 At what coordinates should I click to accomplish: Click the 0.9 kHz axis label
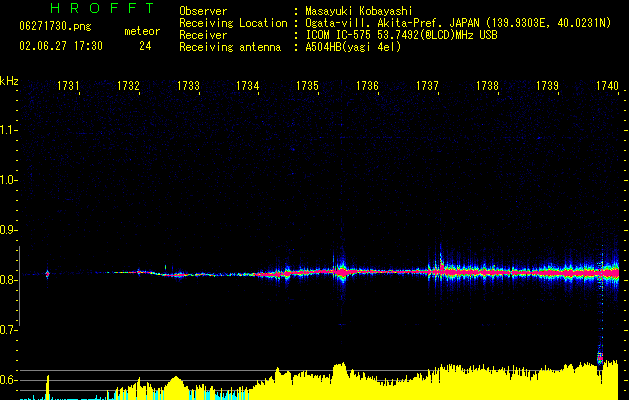pyautogui.click(x=7, y=230)
